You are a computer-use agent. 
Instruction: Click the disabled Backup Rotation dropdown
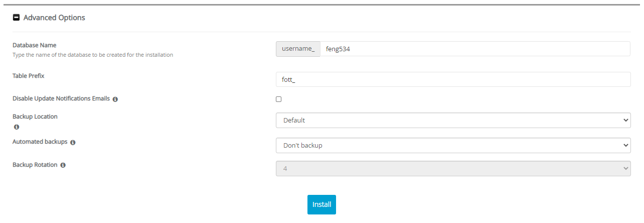coord(453,169)
